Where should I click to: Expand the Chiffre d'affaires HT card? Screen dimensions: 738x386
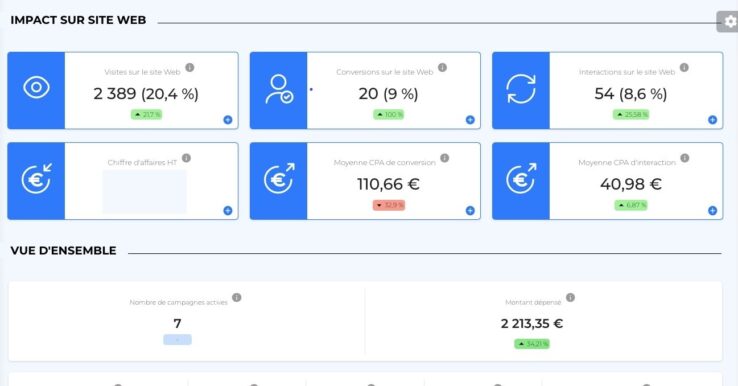point(228,210)
